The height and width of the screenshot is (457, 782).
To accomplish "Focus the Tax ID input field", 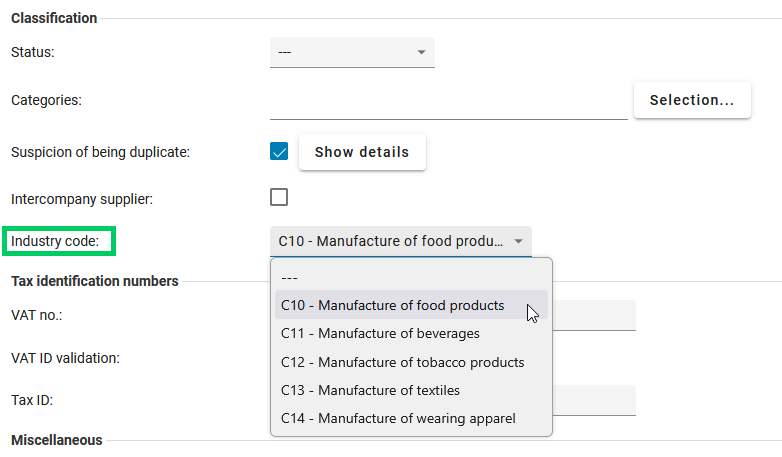I will (594, 400).
